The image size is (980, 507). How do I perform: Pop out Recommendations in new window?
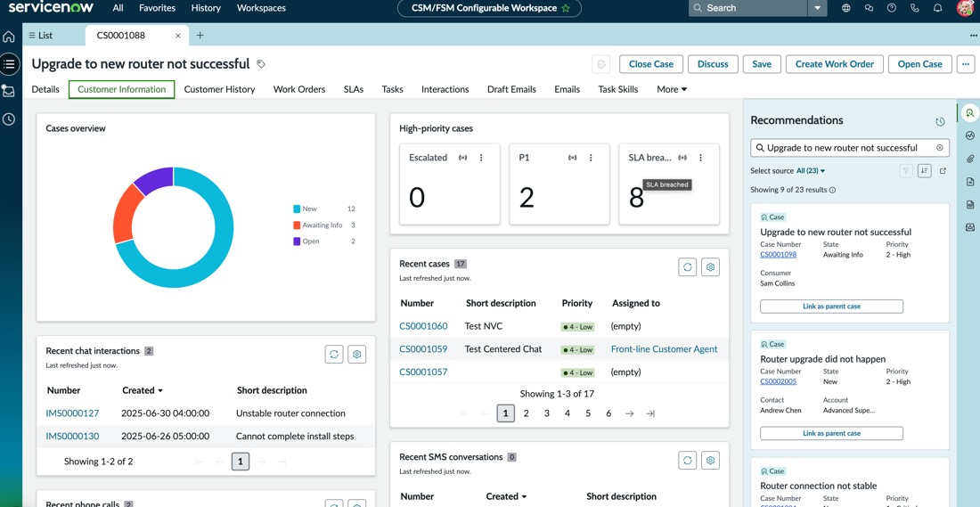(943, 171)
